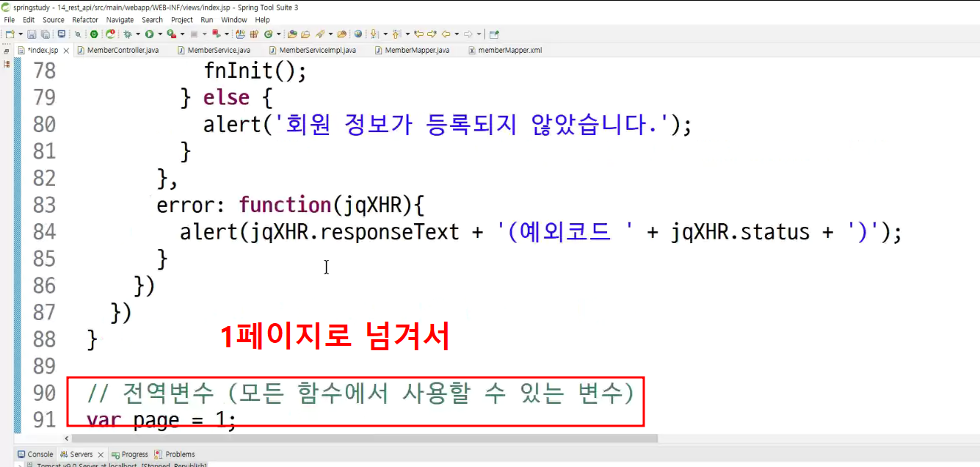Open the File menu
The image size is (980, 467).
(10, 20)
